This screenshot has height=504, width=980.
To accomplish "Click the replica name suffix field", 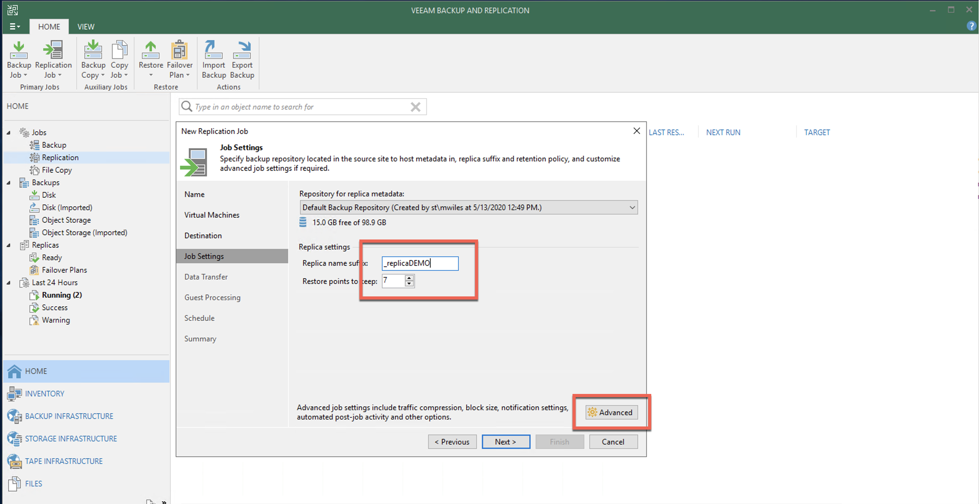I will [420, 263].
